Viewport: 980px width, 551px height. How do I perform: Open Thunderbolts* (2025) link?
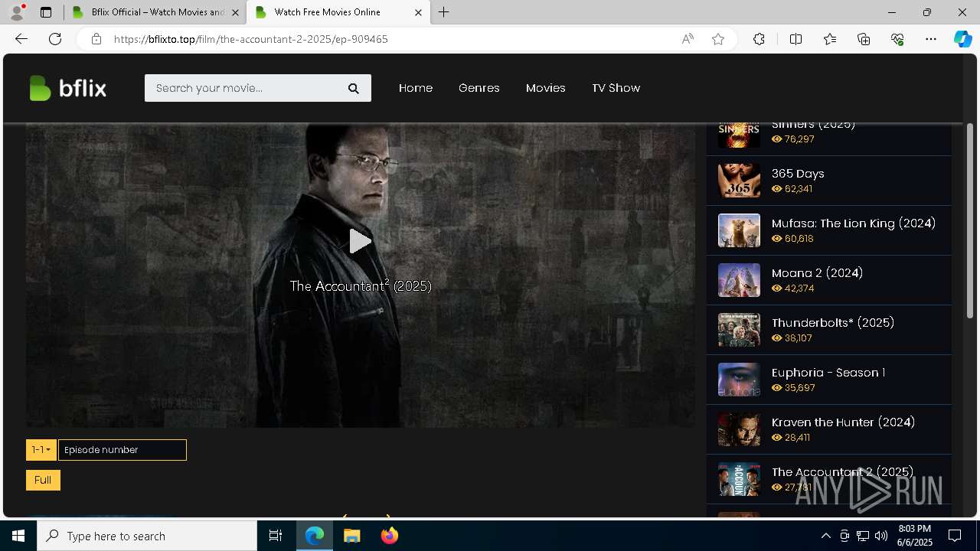click(833, 323)
